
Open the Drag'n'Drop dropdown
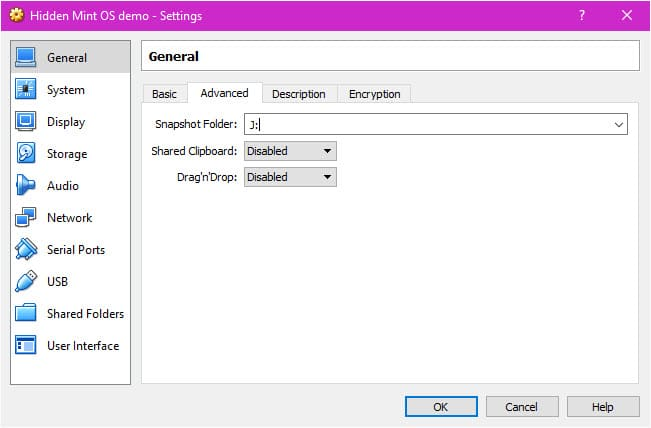click(290, 177)
